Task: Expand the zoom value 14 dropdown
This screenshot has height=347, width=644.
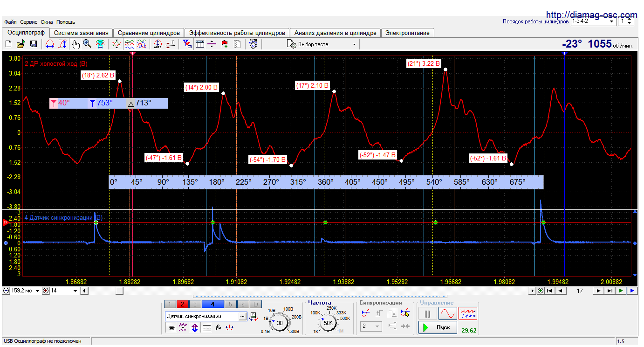Action: click(75, 291)
